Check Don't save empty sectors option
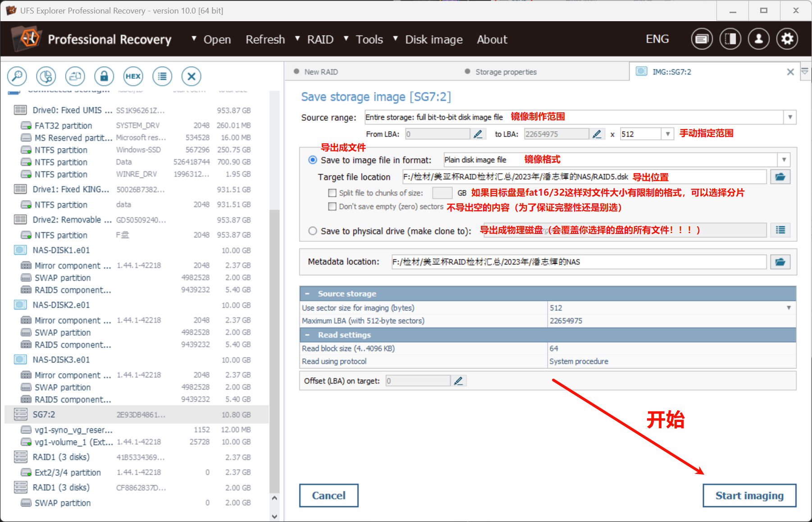 333,206
